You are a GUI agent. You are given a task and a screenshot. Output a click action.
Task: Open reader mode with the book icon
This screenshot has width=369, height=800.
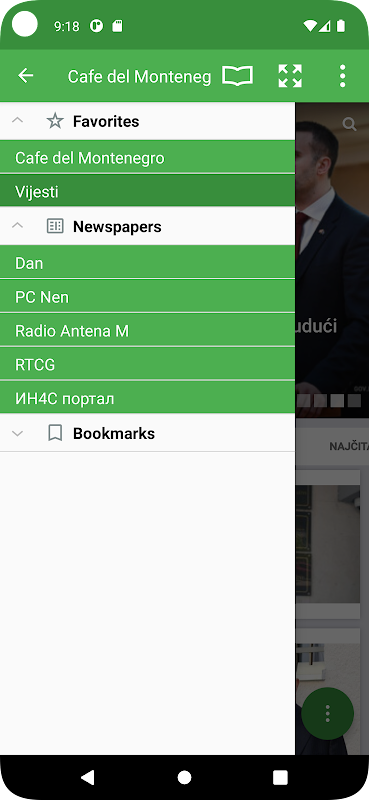(x=237, y=76)
